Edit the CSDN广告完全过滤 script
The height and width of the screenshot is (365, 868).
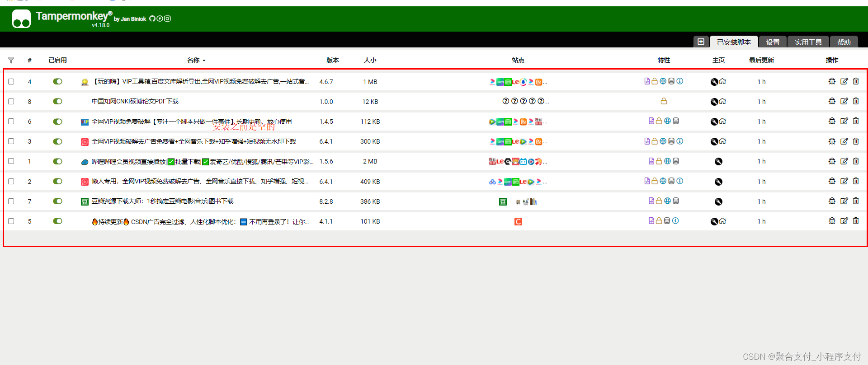click(x=844, y=221)
